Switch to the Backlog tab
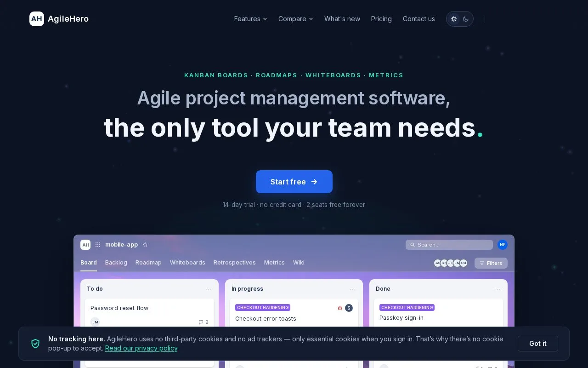Screen dimensions: 588x368 pyautogui.click(x=116, y=263)
